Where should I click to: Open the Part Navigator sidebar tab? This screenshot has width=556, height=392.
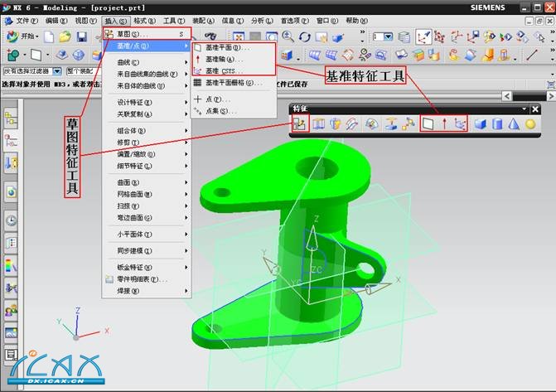click(12, 141)
